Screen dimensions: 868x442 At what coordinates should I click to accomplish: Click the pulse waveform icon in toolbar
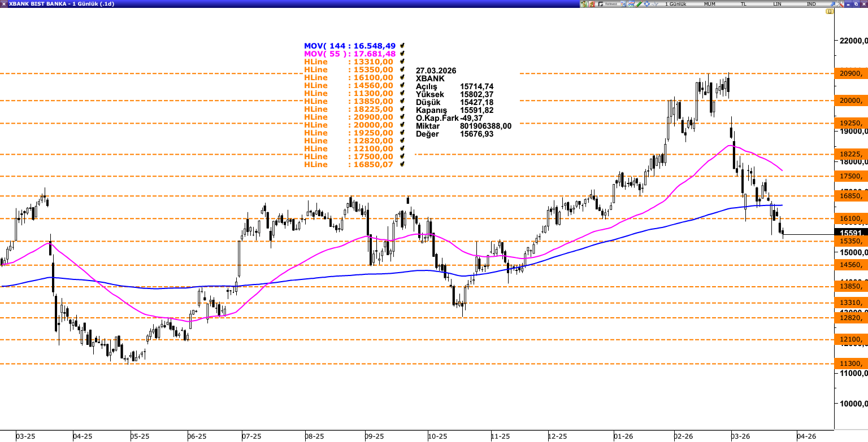(x=655, y=4)
